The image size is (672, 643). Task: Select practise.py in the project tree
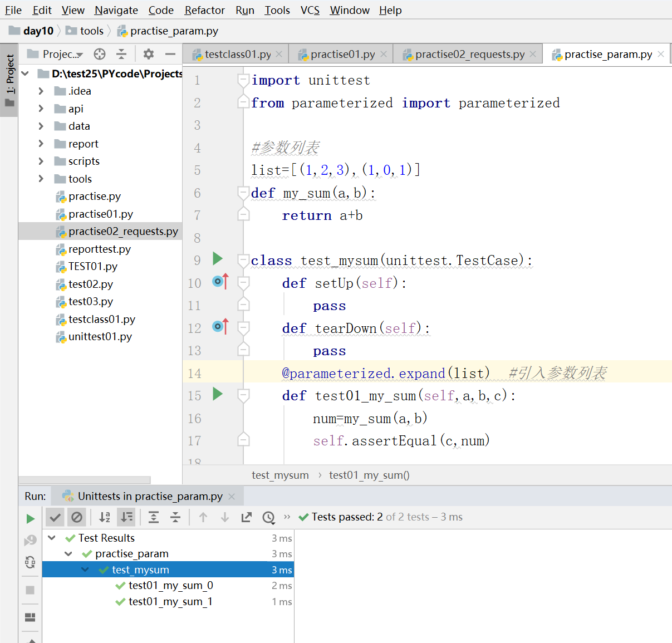(95, 196)
